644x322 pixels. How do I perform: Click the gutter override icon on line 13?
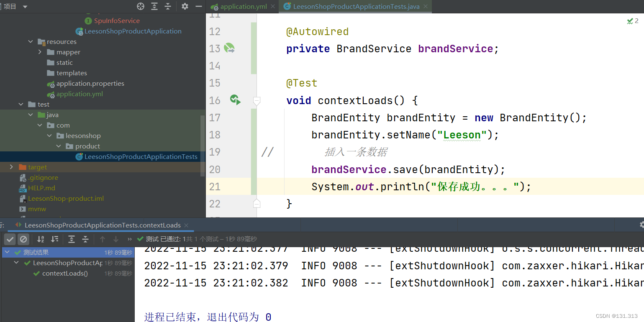pyautogui.click(x=229, y=48)
